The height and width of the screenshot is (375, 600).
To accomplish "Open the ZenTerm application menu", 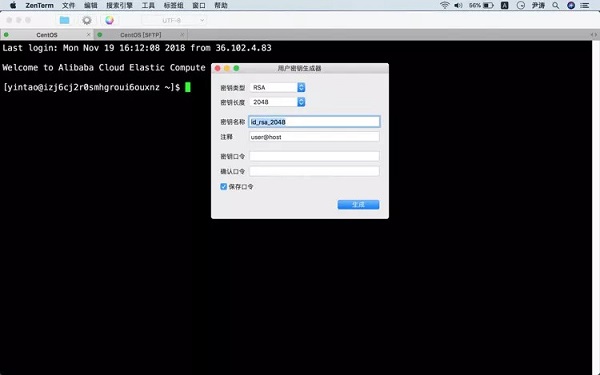I will 39,5.
